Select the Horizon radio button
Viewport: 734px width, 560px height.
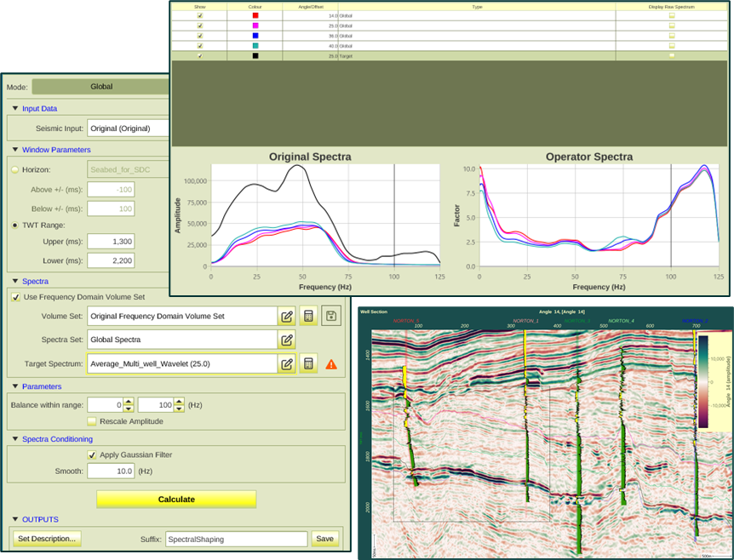15,169
